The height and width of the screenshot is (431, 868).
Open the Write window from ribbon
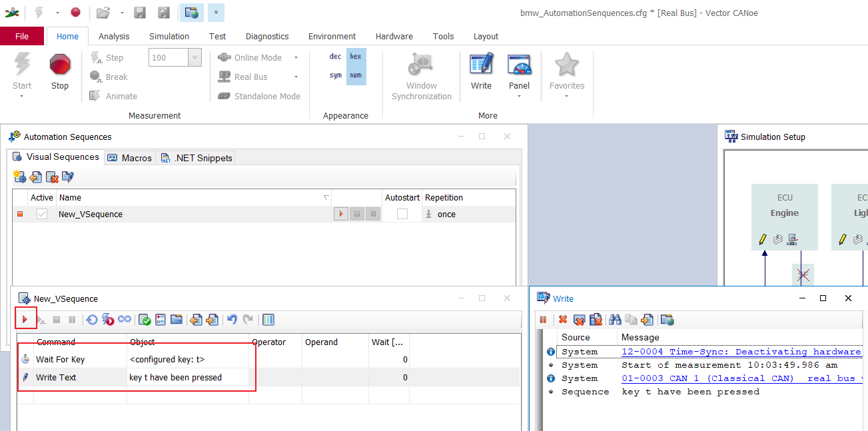[481, 72]
